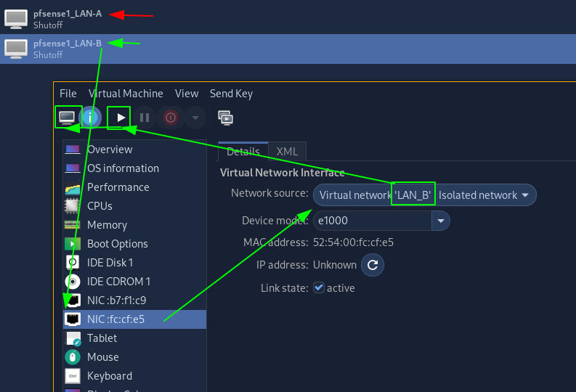The image size is (576, 392).
Task: Click the Device model e1000 field
Action: click(373, 221)
